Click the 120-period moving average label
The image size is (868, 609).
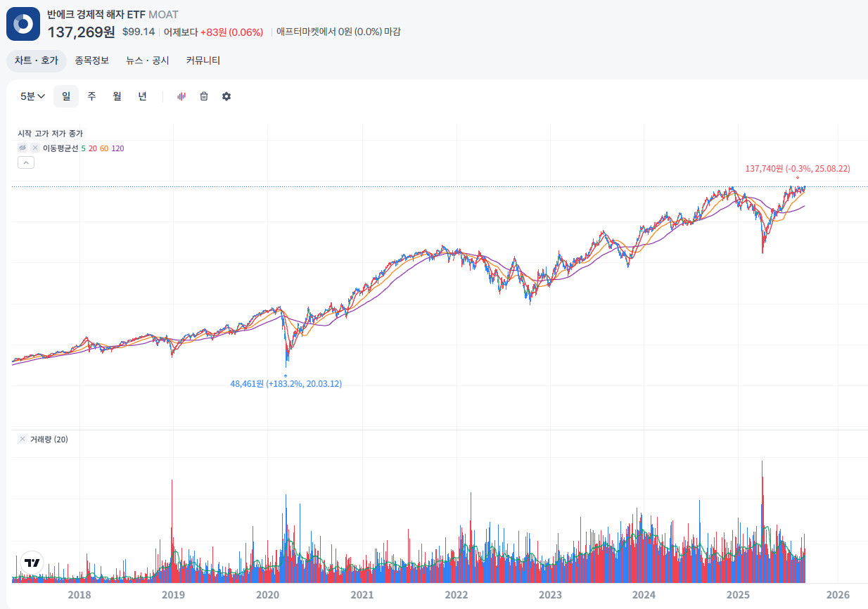coord(117,148)
